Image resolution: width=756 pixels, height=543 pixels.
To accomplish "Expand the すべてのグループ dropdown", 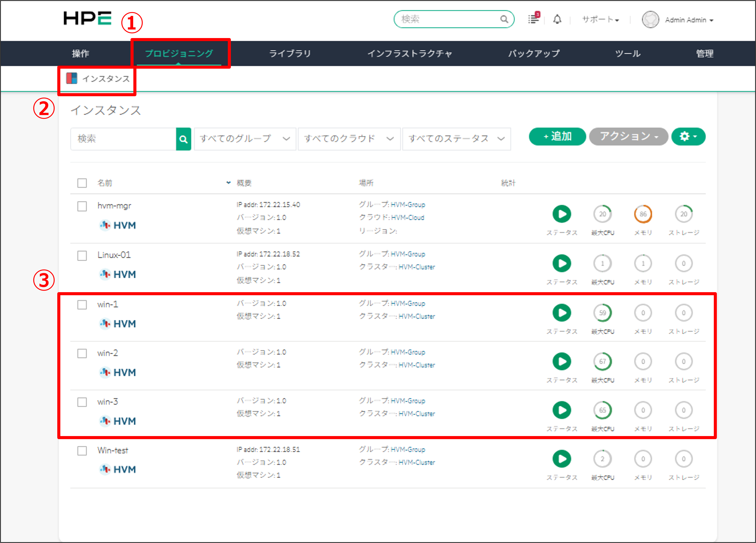I will click(245, 139).
